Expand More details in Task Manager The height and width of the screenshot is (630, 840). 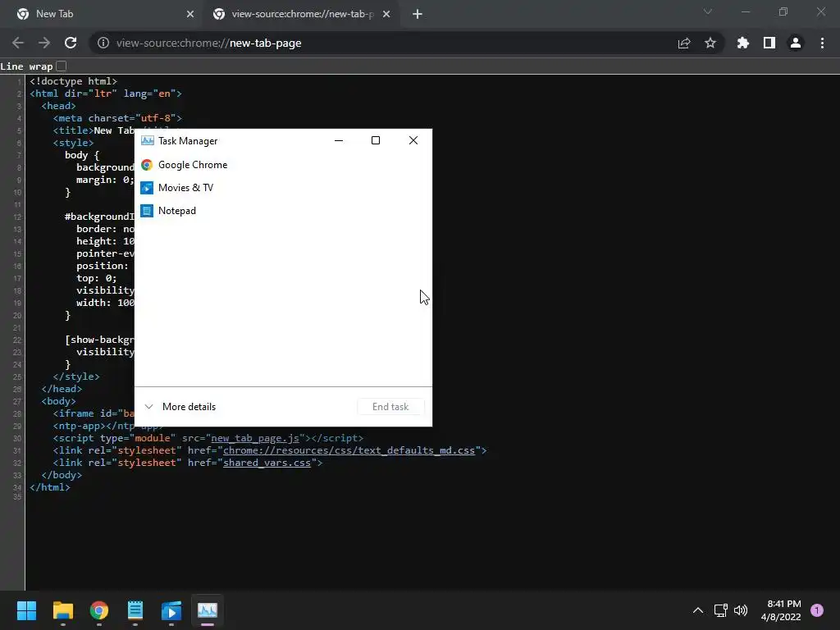[181, 407]
